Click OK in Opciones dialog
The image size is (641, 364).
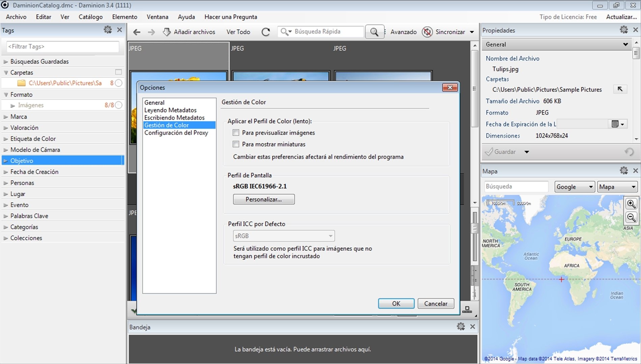[396, 304]
